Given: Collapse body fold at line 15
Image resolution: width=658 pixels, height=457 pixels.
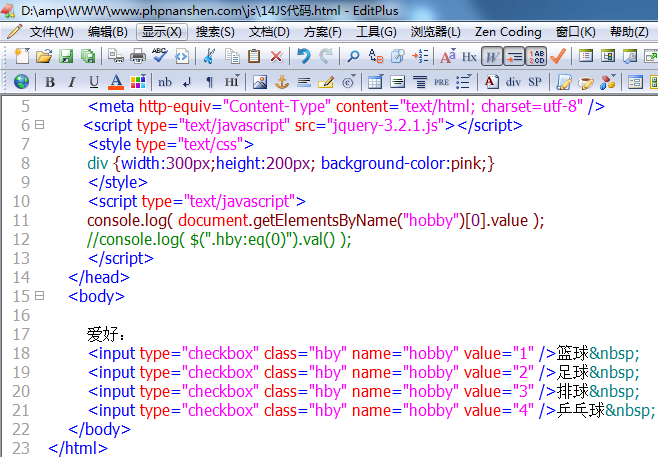Looking at the screenshot, I should click(x=39, y=296).
